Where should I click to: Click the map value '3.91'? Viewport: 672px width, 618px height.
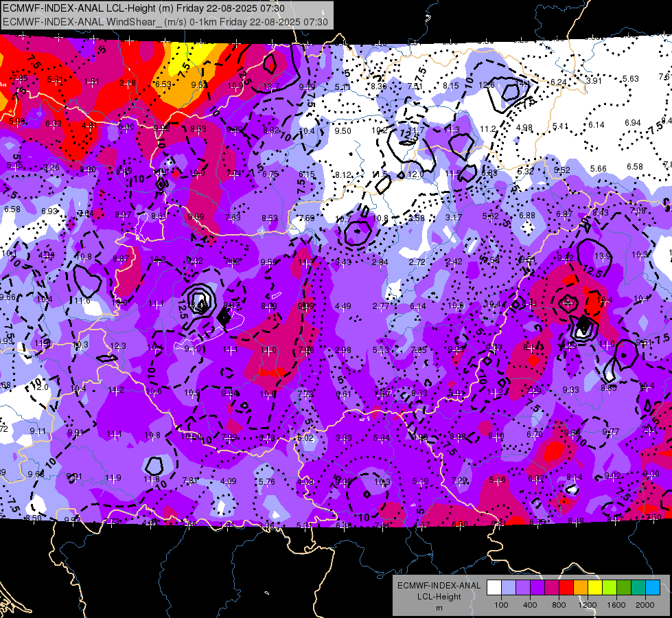(594, 80)
